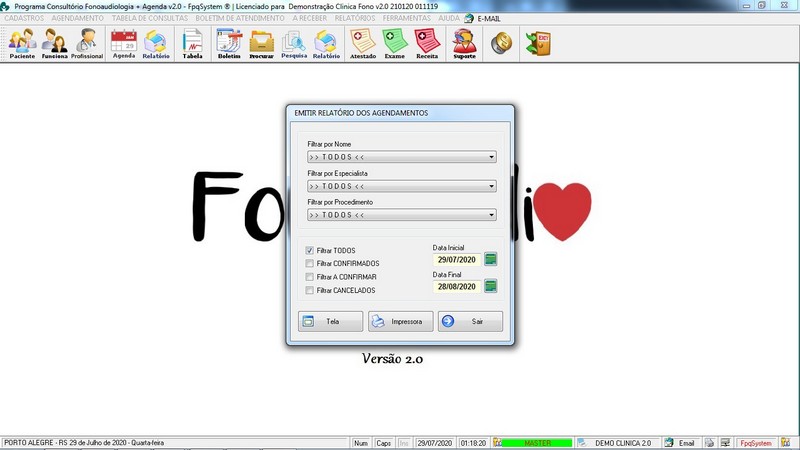Image resolution: width=800 pixels, height=450 pixels.
Task: Click the computer monitor icon in status bar
Action: pos(725,443)
